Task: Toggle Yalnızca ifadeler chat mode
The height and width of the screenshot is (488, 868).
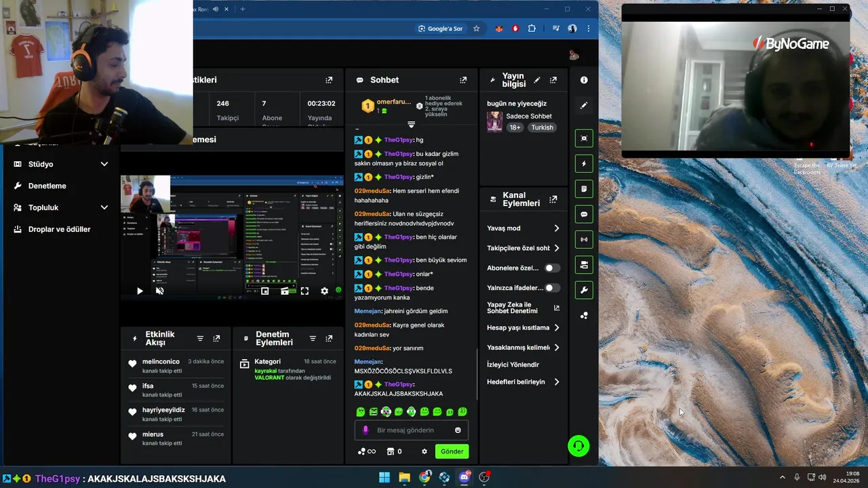Action: click(x=553, y=287)
